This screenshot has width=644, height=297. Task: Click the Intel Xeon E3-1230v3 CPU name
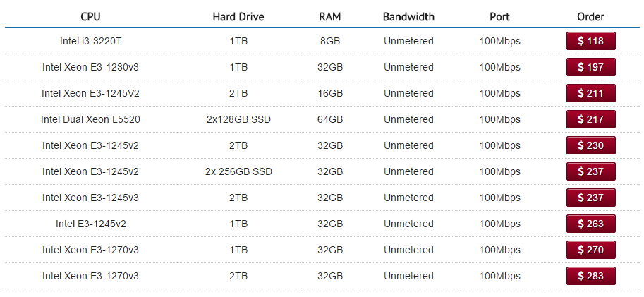(x=90, y=67)
